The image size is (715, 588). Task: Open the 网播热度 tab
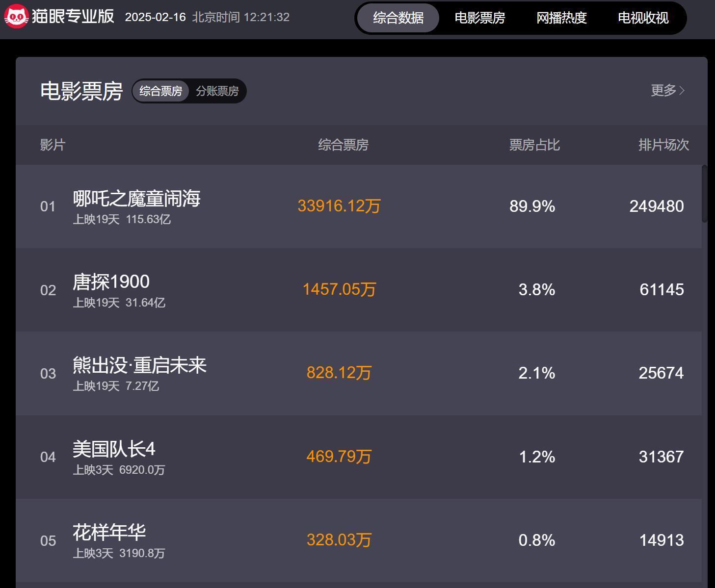[x=561, y=18]
